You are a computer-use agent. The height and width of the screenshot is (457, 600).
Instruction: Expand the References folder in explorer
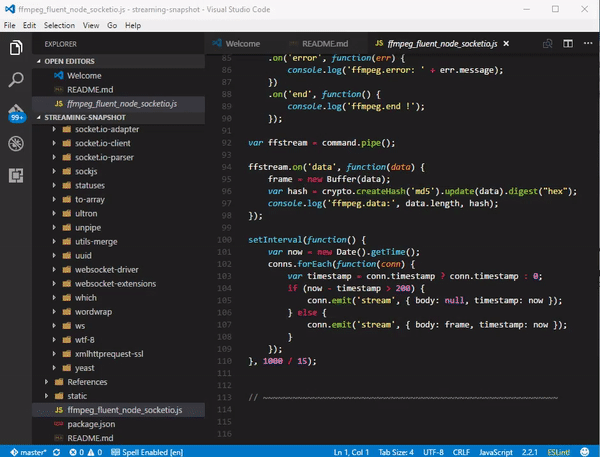86,382
